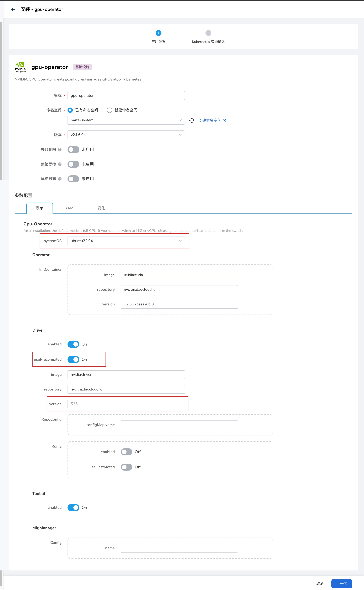Click the 就绪等待 help question icon

tap(60, 164)
